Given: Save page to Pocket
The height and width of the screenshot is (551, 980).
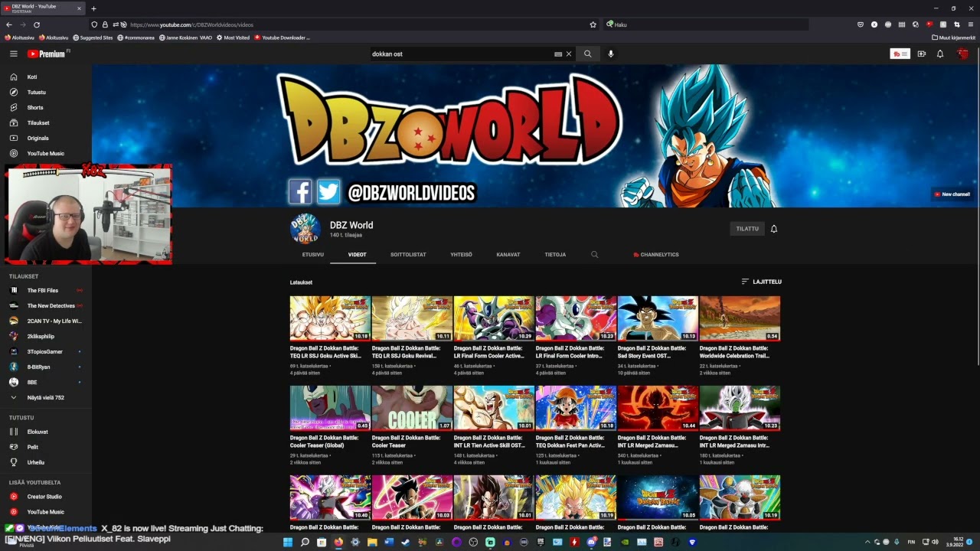Looking at the screenshot, I should coord(861,24).
